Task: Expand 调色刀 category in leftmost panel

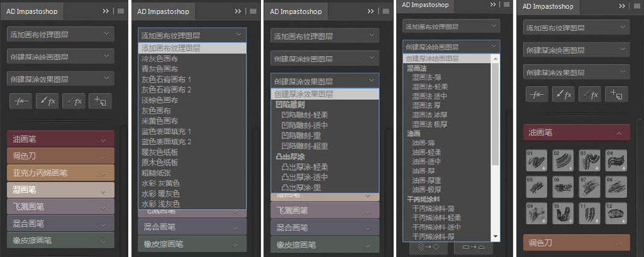Action: click(x=61, y=156)
